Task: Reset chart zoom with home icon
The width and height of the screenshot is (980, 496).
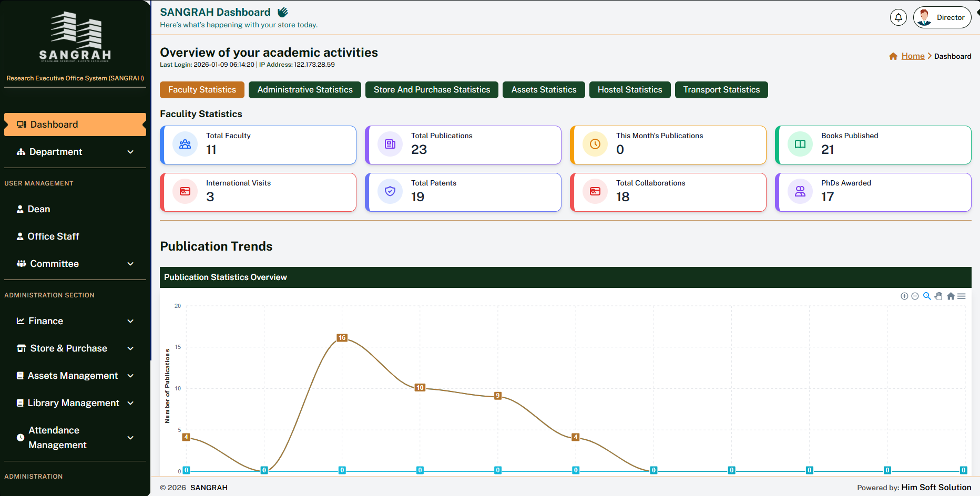Action: click(x=951, y=296)
